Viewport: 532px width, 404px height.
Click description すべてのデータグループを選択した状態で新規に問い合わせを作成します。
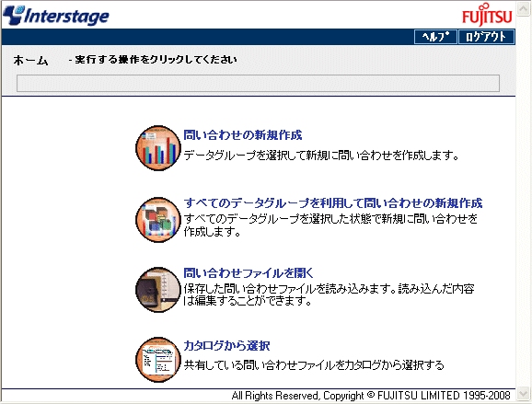[x=330, y=225]
